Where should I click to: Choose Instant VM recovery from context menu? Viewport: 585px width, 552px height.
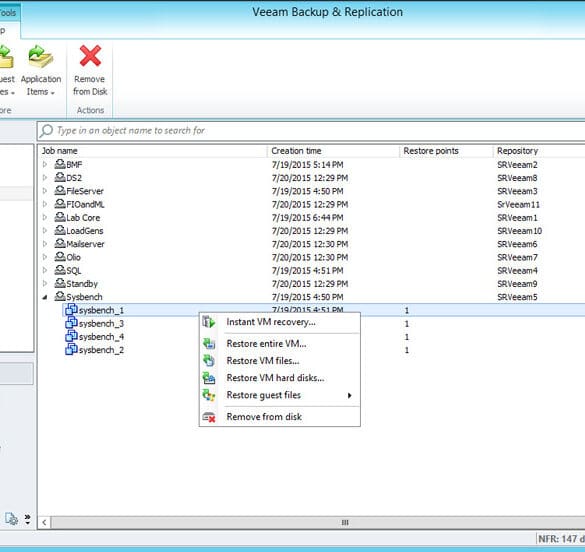(280, 322)
